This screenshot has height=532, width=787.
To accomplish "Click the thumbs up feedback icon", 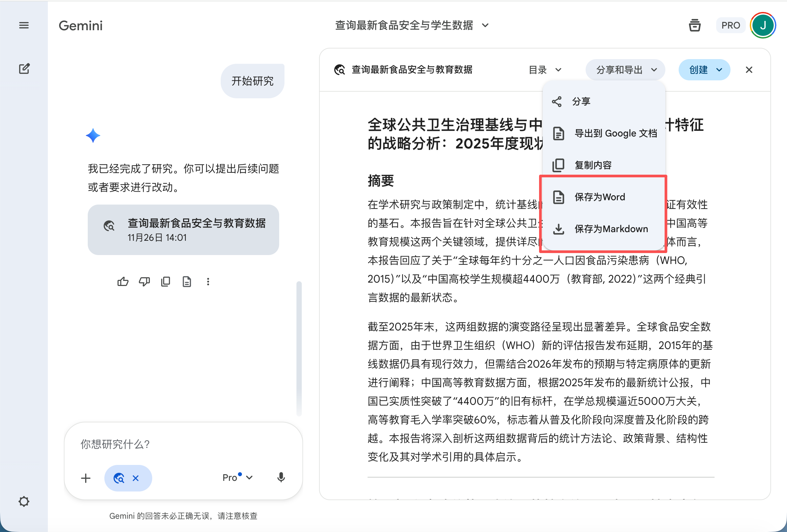I will 123,282.
